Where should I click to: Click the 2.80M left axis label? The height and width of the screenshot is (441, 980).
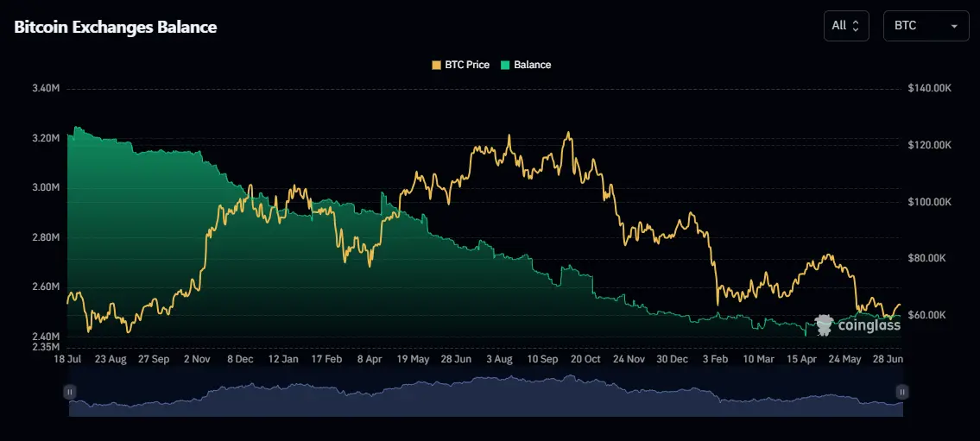click(46, 238)
